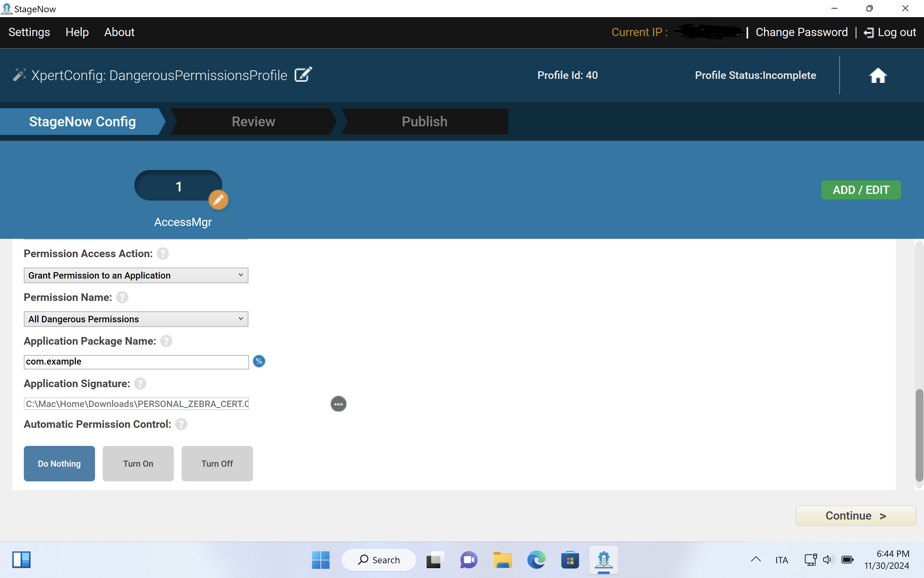This screenshot has width=924, height=578.
Task: Show hidden system tray icons
Action: (x=756, y=560)
